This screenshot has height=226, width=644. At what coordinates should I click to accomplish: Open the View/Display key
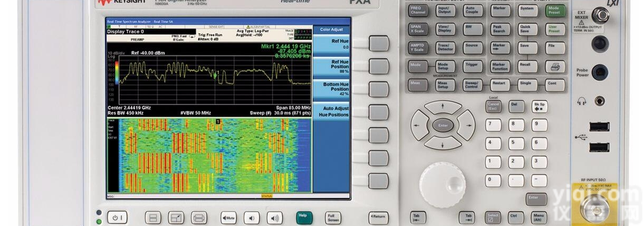tap(444, 29)
